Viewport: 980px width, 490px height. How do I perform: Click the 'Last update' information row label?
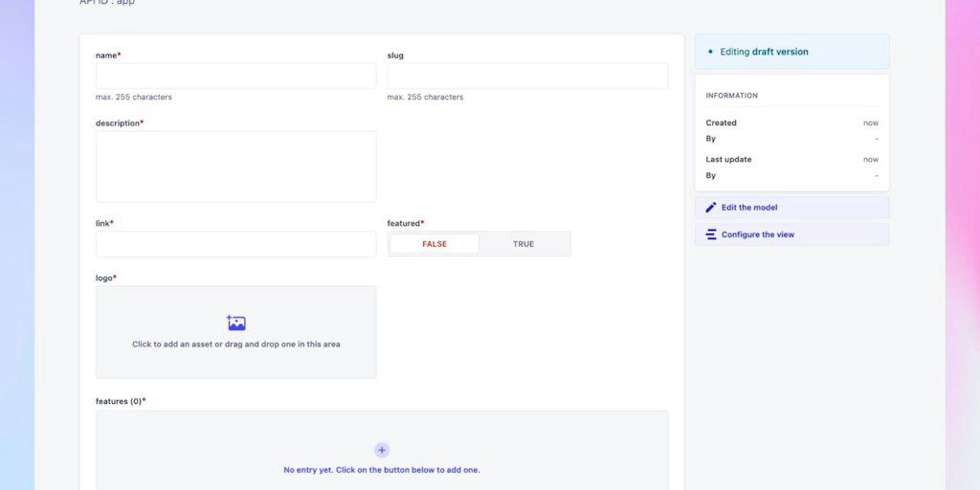[x=728, y=160]
